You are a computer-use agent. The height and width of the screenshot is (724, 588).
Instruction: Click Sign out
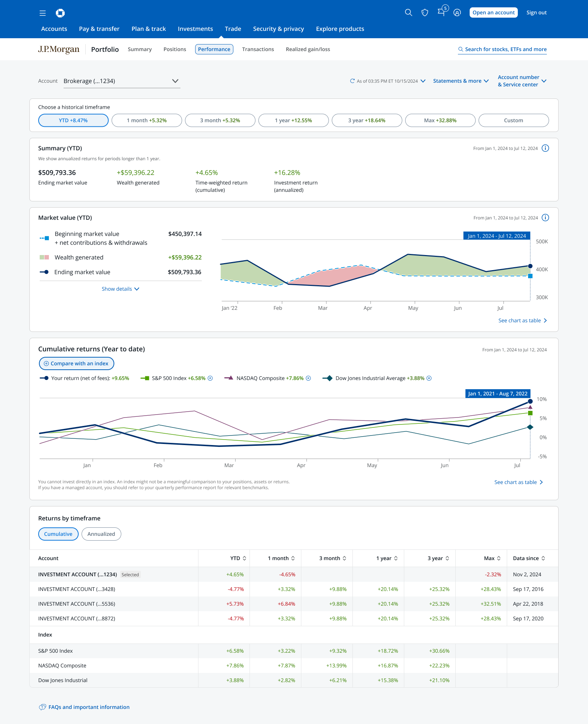537,12
